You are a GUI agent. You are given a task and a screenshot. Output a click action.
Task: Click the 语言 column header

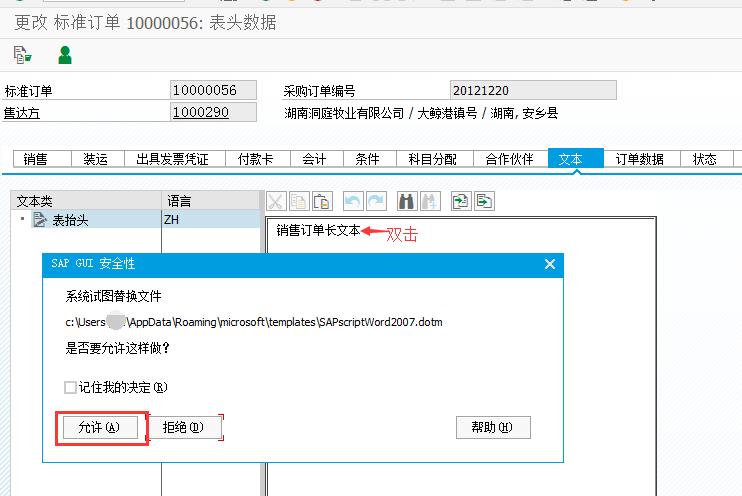coord(211,201)
